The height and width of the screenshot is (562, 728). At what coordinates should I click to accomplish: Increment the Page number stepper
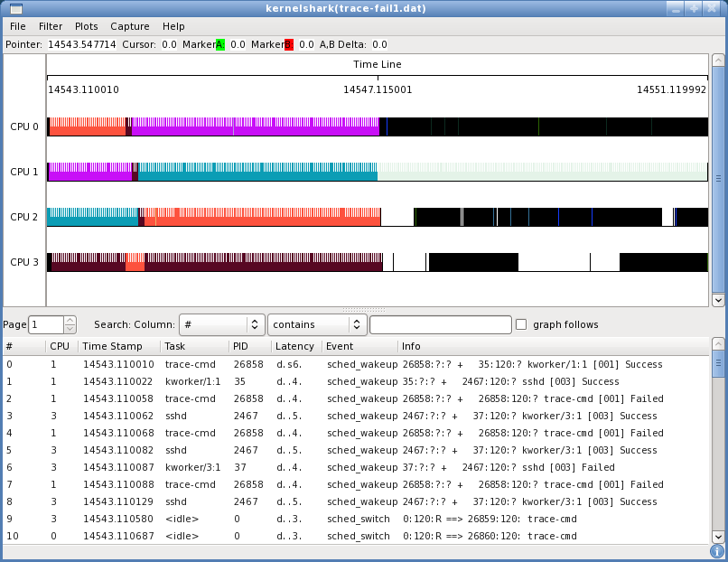point(70,320)
